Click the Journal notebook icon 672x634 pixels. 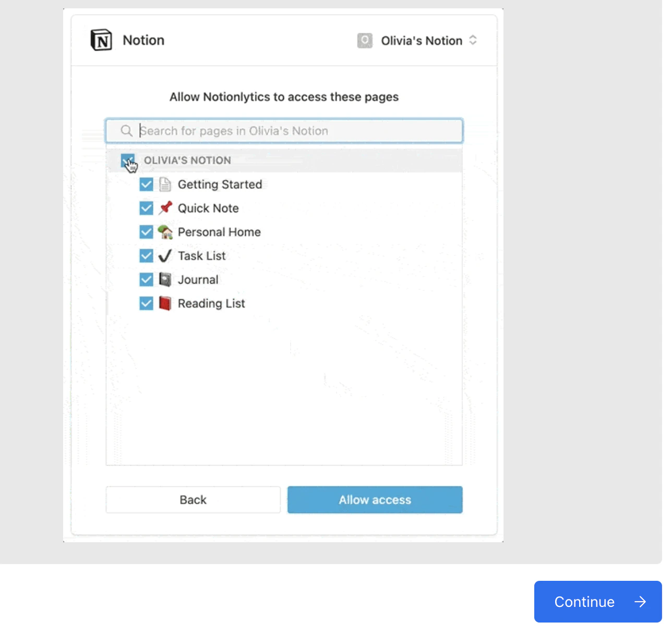click(x=165, y=279)
